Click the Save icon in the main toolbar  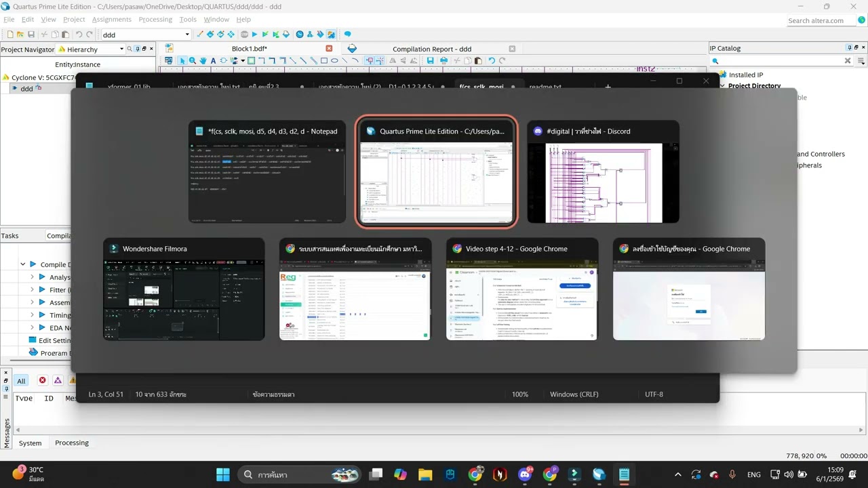31,34
